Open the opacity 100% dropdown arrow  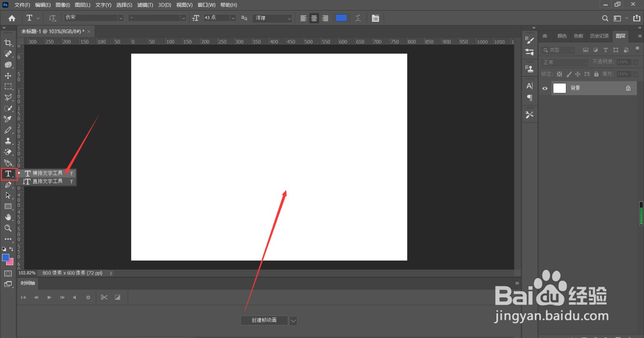[636, 62]
